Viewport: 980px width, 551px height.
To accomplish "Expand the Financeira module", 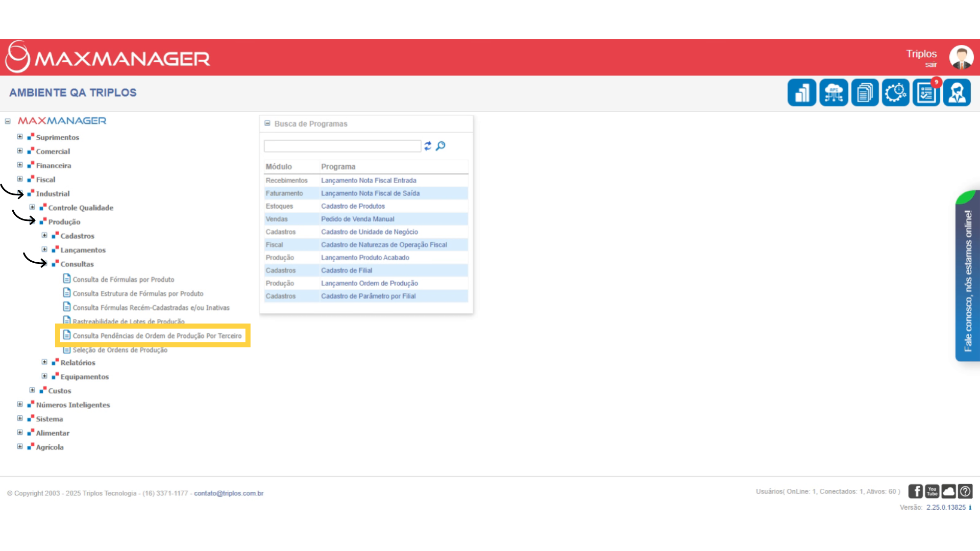I will click(x=20, y=165).
